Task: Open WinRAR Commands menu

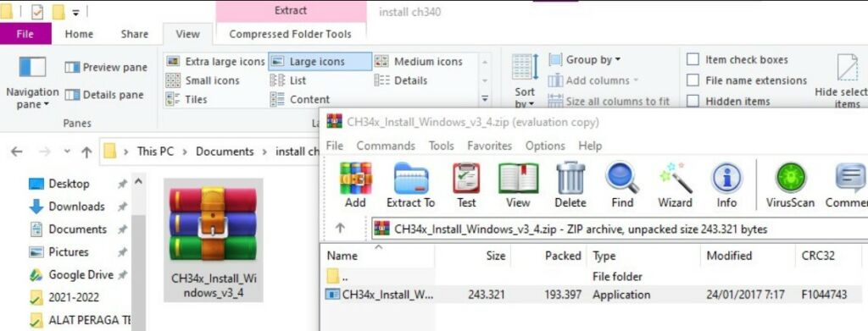Action: coord(386,146)
